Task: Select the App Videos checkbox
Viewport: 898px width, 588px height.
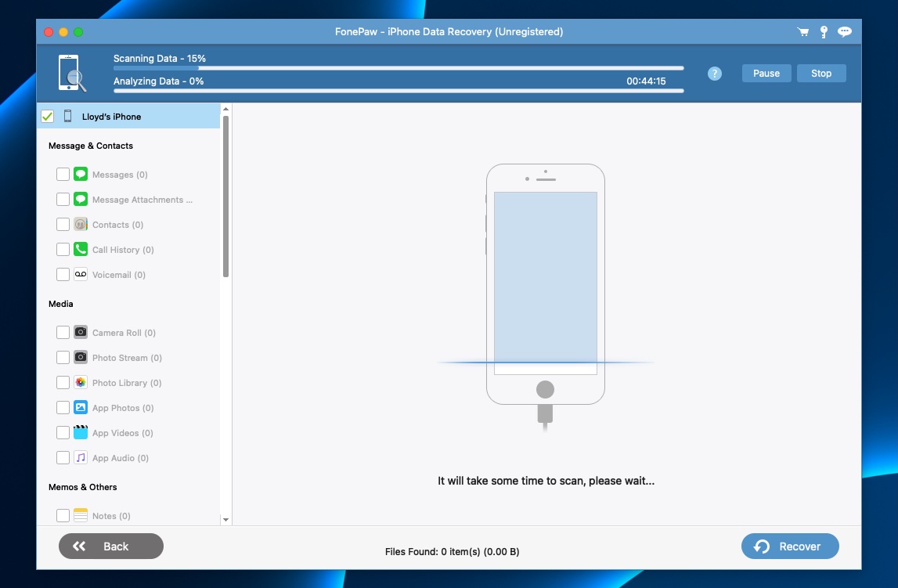Action: tap(63, 432)
